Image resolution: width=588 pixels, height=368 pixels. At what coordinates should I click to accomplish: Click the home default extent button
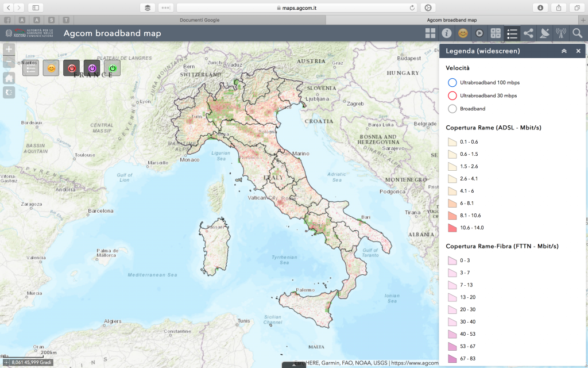click(9, 78)
